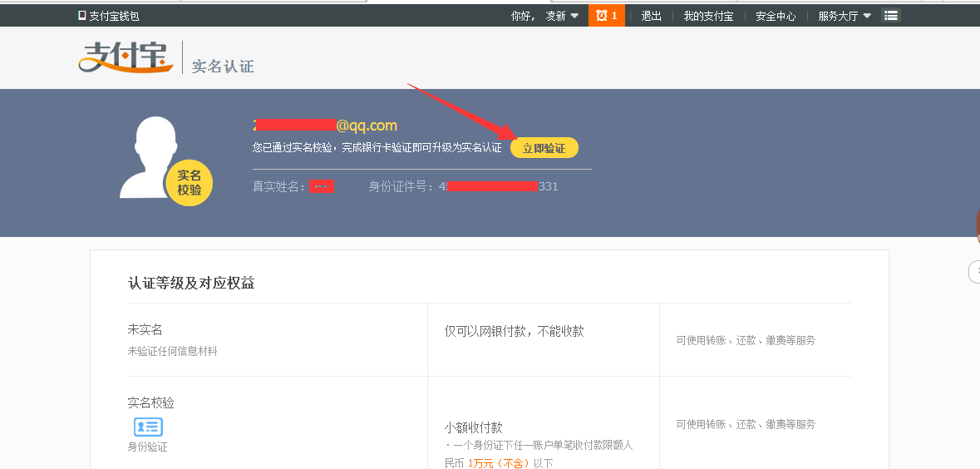Image resolution: width=980 pixels, height=469 pixels.
Task: Click 退出 to log out
Action: point(651,17)
